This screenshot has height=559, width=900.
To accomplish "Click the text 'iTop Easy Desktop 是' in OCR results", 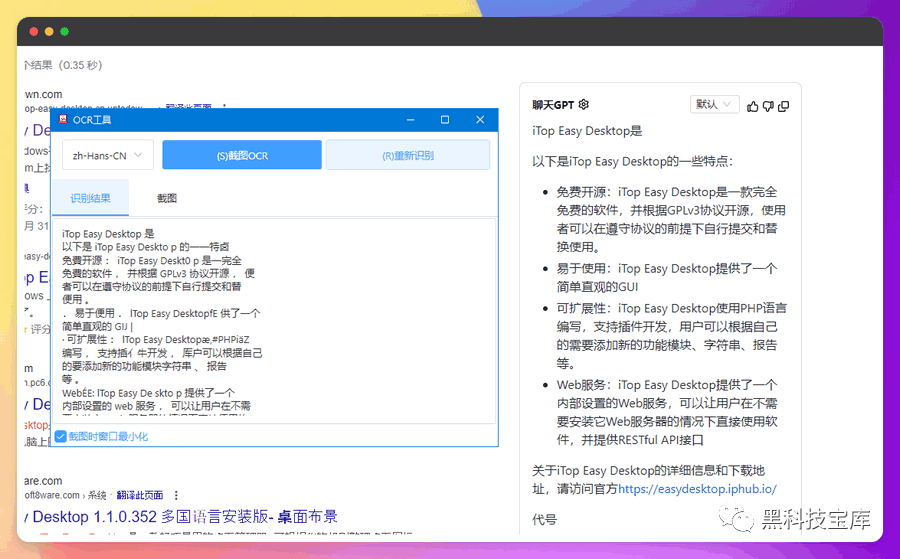I will tap(108, 234).
